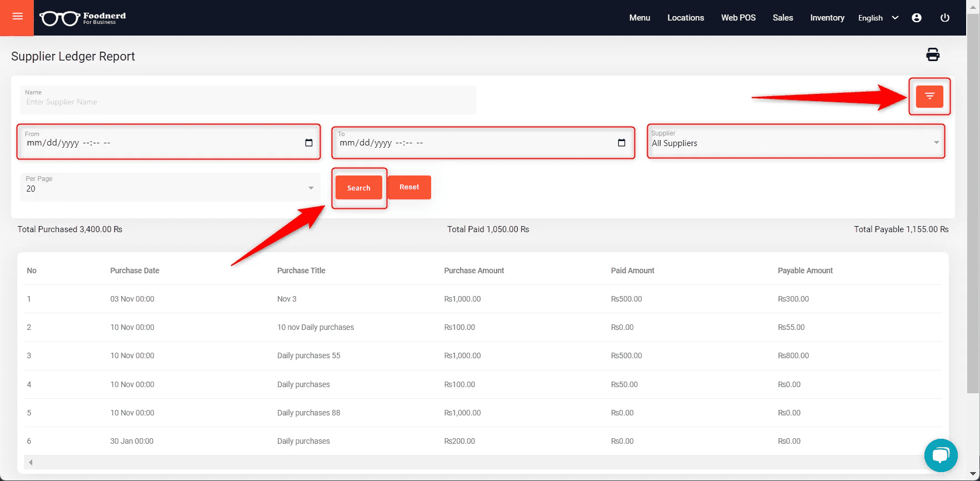Viewport: 980px width, 481px height.
Task: Select 'Daily purchases 55' title
Action: click(x=309, y=355)
